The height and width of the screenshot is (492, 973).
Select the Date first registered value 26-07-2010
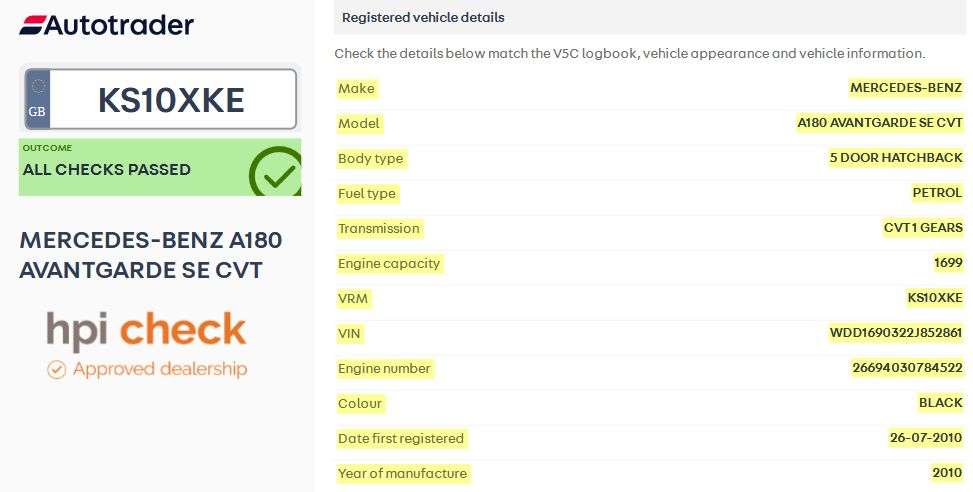[926, 438]
